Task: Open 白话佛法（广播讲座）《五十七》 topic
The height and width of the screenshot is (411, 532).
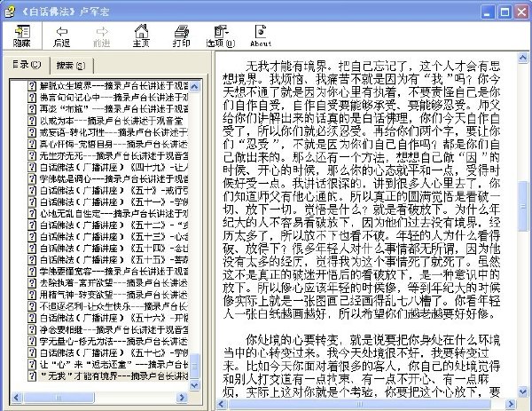Action: [x=113, y=352]
